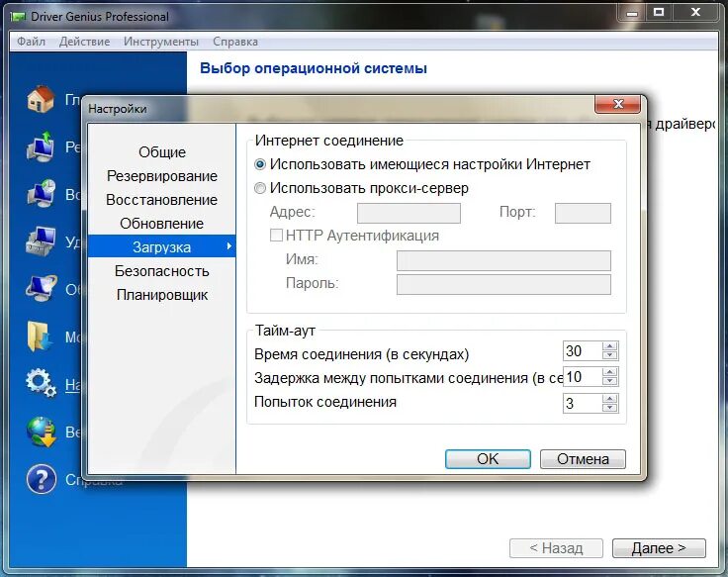Click the driver uninstall toolbox icon in sidebar
The image size is (728, 577).
coord(41,241)
